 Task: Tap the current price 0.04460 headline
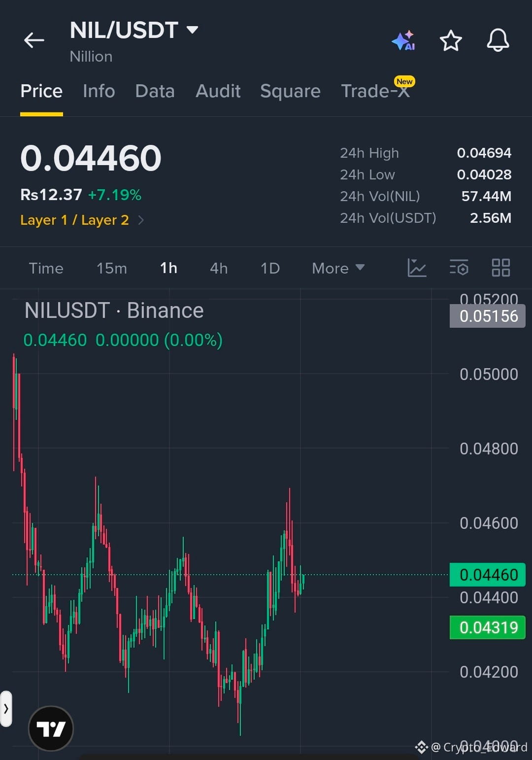[x=91, y=159]
